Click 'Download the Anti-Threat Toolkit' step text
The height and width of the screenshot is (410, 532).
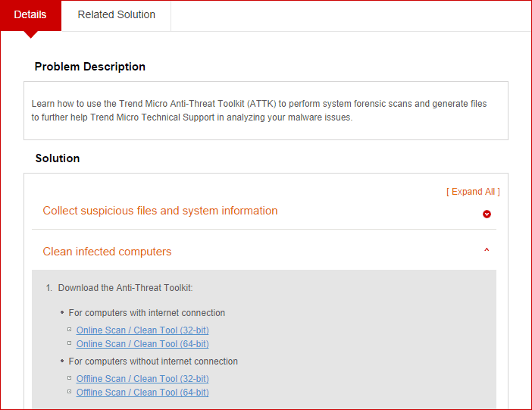pos(125,288)
